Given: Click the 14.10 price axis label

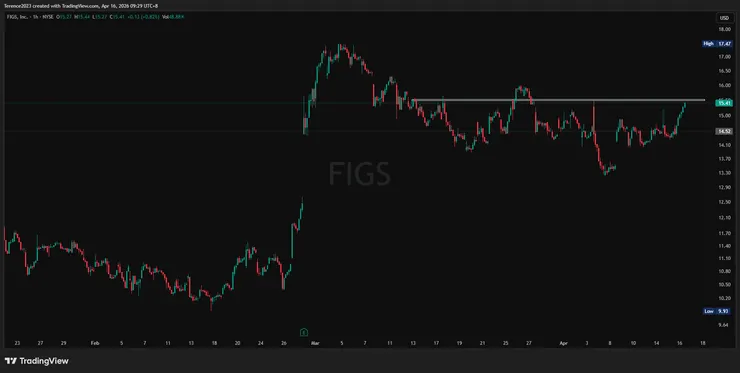Looking at the screenshot, I should [724, 145].
